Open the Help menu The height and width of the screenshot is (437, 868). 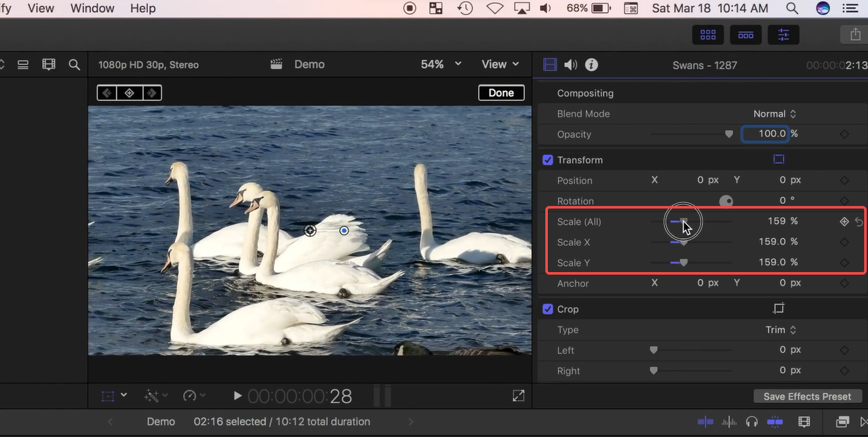tap(142, 9)
